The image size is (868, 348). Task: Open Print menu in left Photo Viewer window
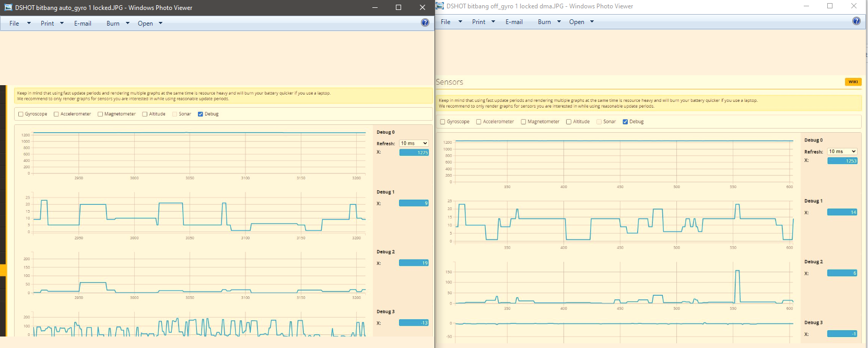tap(52, 24)
